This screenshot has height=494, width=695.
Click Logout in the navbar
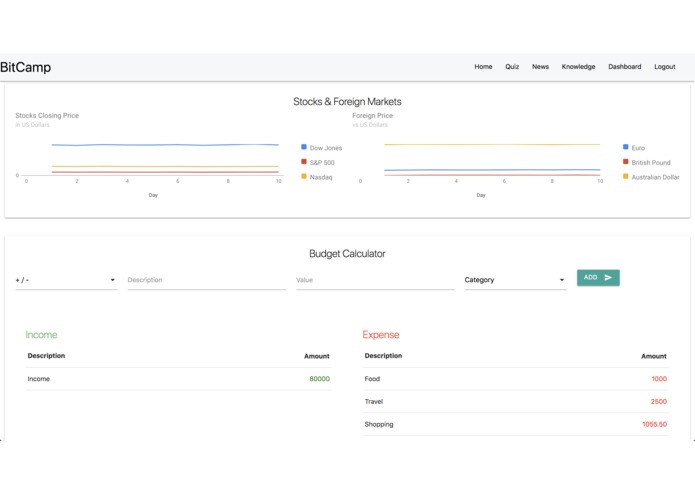665,66
